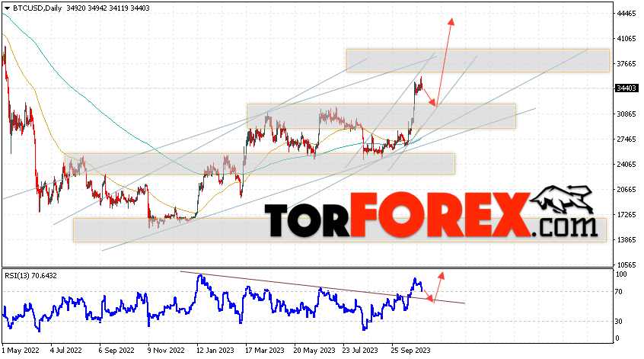This screenshot has height=359, width=644.
Task: Click the dropdown triangle beside BTCUSD,Daily
Action: point(7,8)
